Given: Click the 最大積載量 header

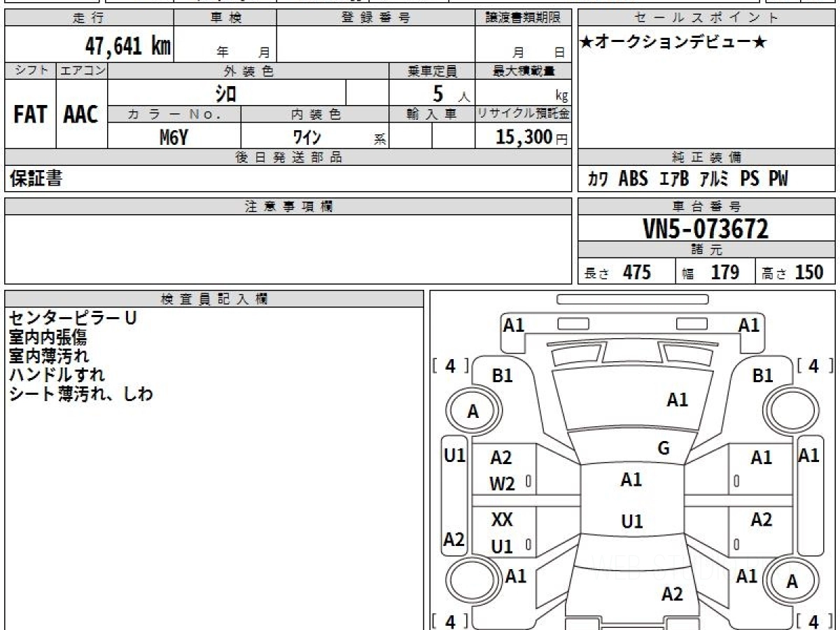Looking at the screenshot, I should coord(524,71).
